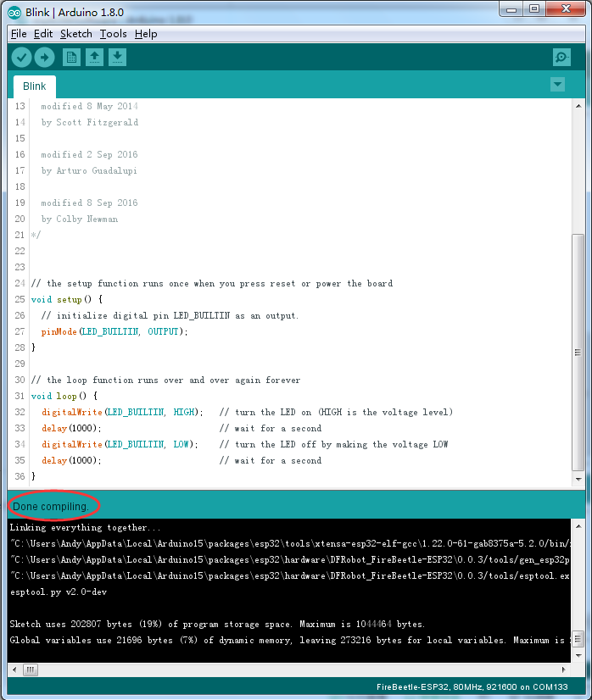Click console scrollbar down arrow
The width and height of the screenshot is (592, 700).
578,655
